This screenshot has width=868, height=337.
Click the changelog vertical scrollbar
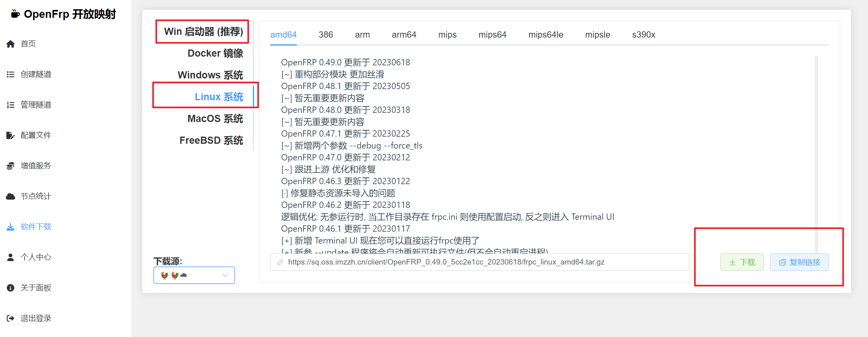(x=816, y=154)
